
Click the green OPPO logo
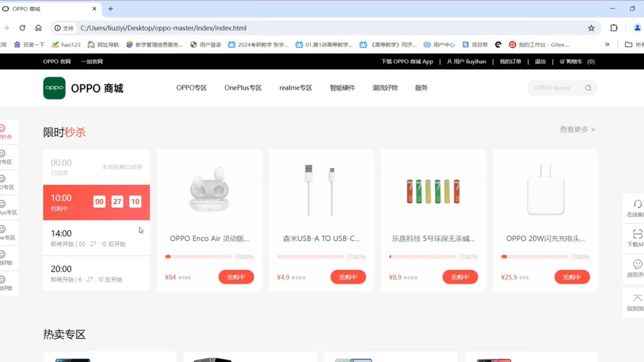(x=54, y=88)
